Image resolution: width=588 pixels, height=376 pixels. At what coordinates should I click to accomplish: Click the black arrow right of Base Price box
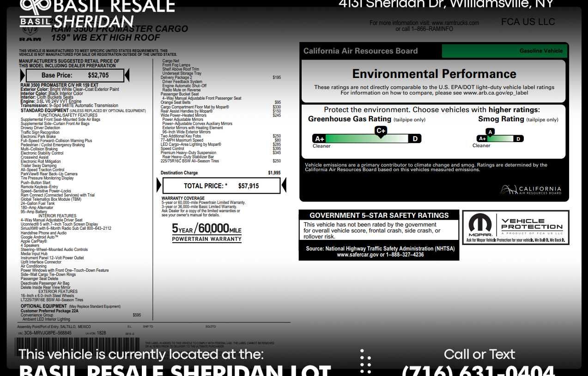click(127, 75)
